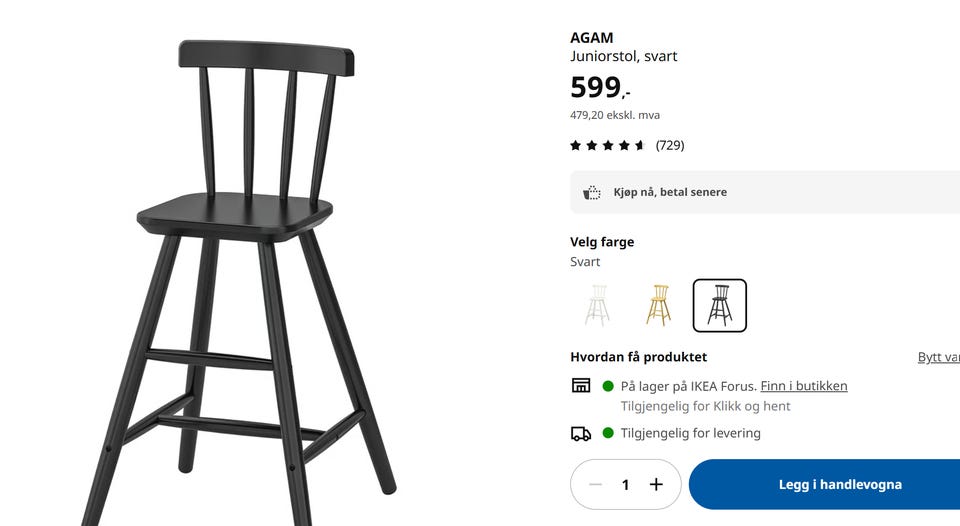Click the store icon beside IKEA Forus

pyautogui.click(x=581, y=385)
